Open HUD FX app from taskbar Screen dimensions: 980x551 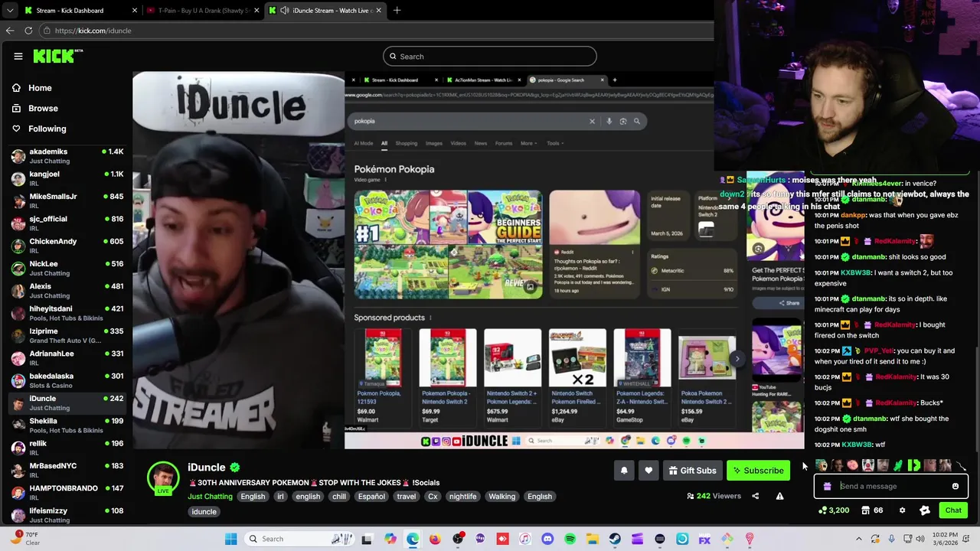pos(704,539)
